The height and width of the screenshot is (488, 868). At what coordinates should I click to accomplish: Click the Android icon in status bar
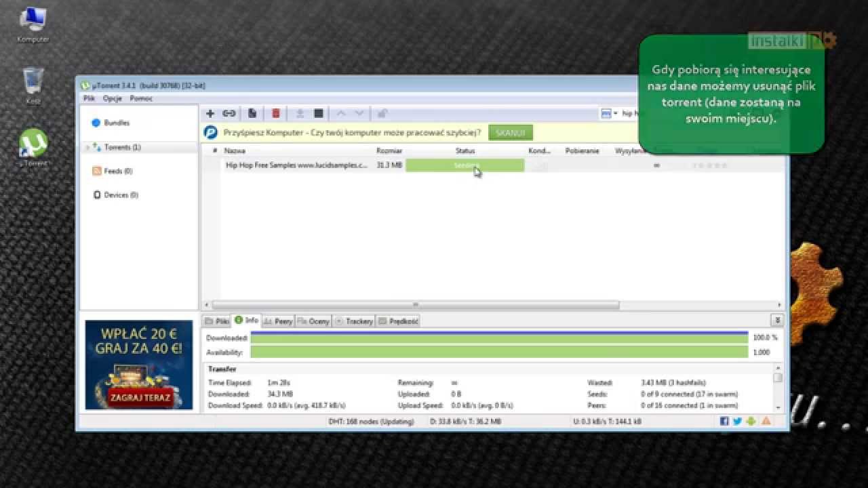[751, 421]
